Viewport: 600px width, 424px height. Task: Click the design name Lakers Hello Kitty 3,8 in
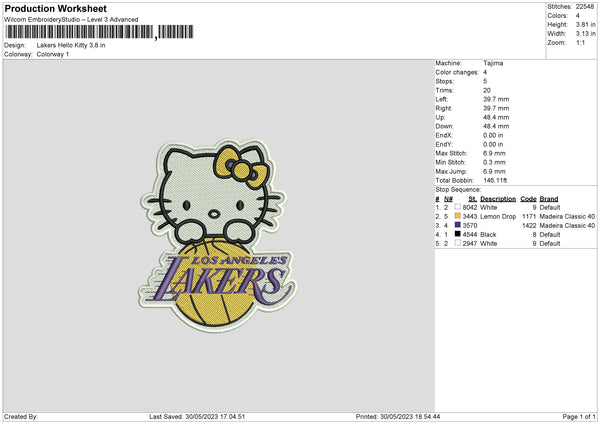[x=71, y=45]
